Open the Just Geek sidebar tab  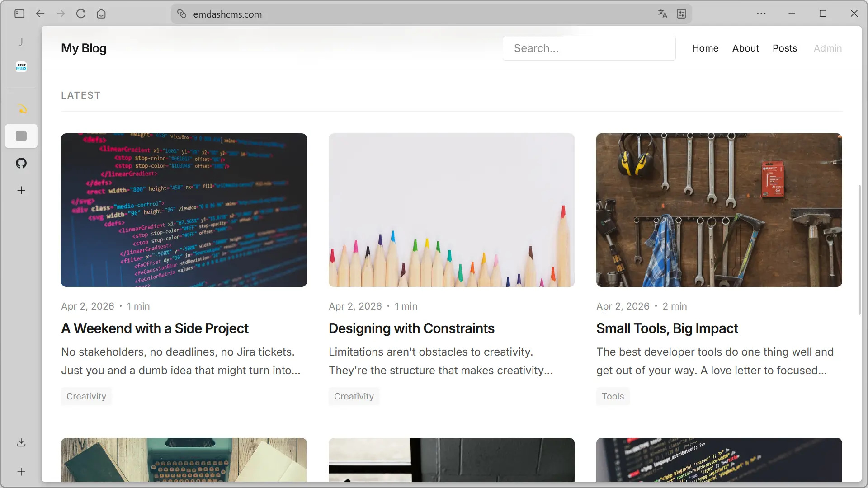21,67
